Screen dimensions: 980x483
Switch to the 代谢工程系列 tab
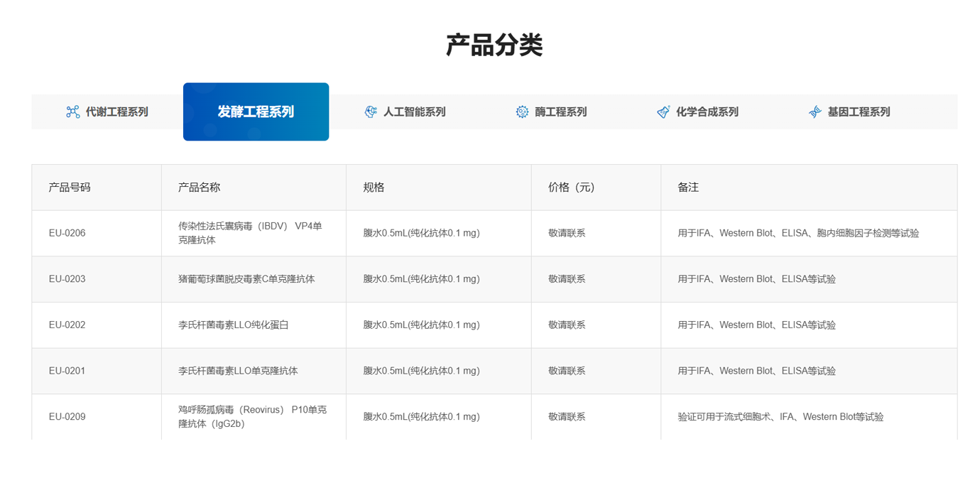pos(107,112)
